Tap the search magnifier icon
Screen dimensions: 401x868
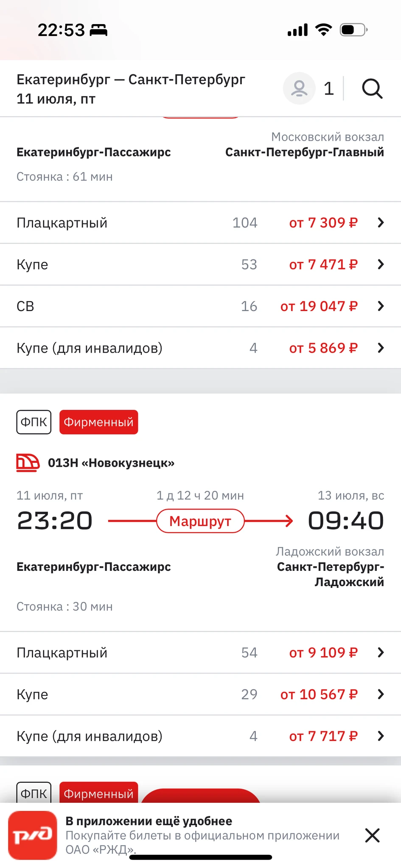pos(372,89)
